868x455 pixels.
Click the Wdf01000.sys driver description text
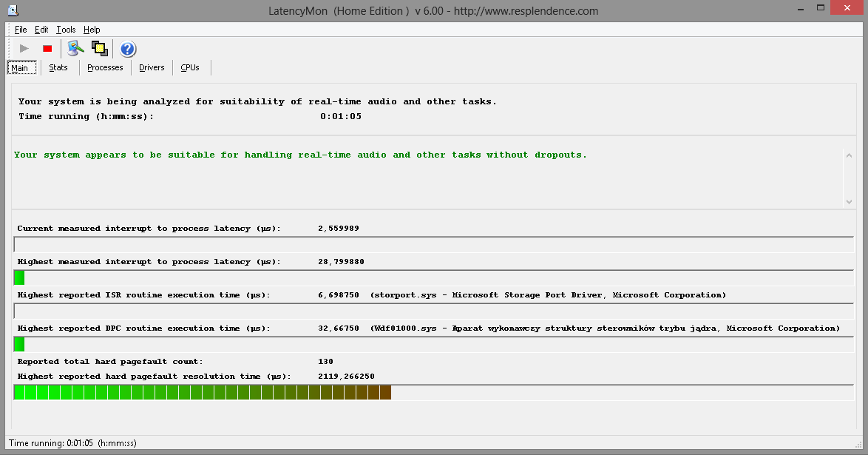point(605,328)
